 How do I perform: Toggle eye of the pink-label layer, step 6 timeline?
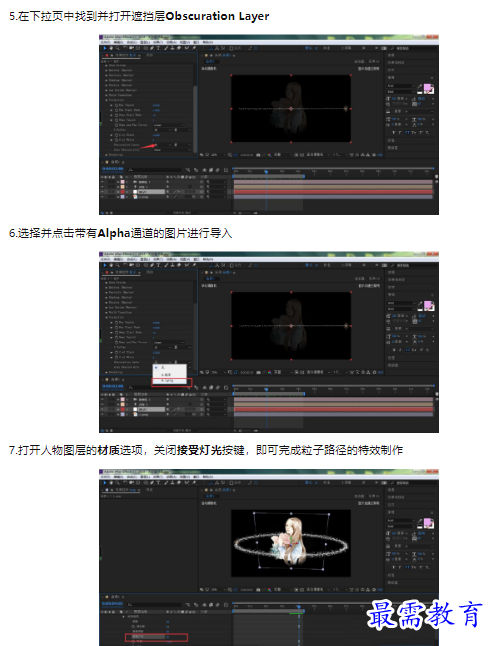pyautogui.click(x=102, y=399)
